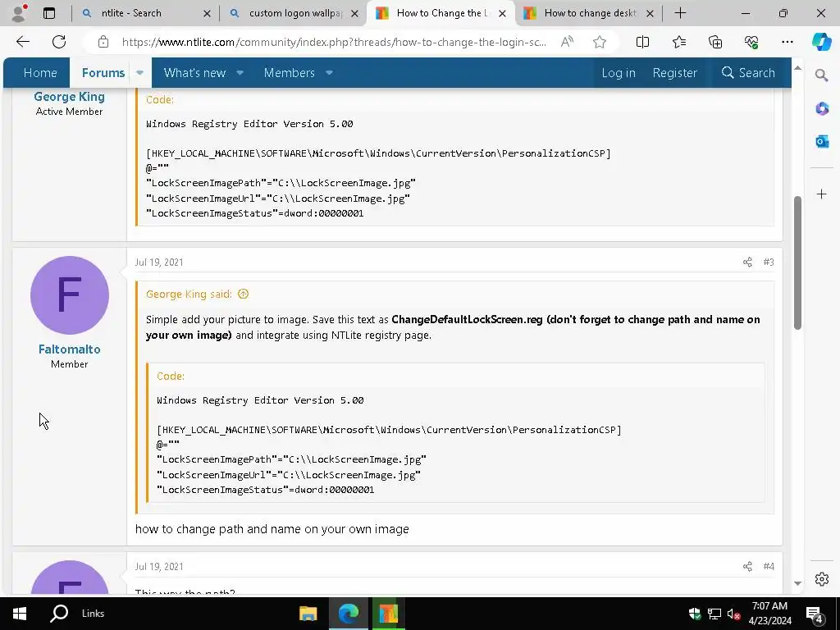The height and width of the screenshot is (630, 840).
Task: Open George King's profile
Action: pos(69,97)
